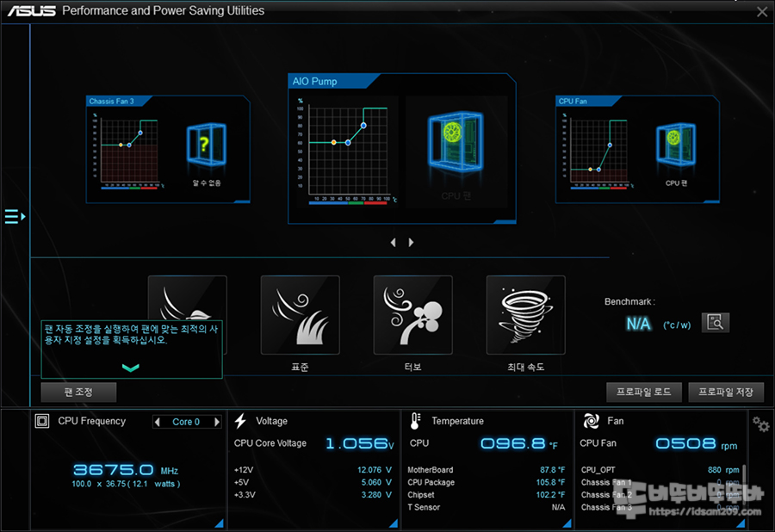
Task: Switch to previous CPU core
Action: tap(158, 422)
